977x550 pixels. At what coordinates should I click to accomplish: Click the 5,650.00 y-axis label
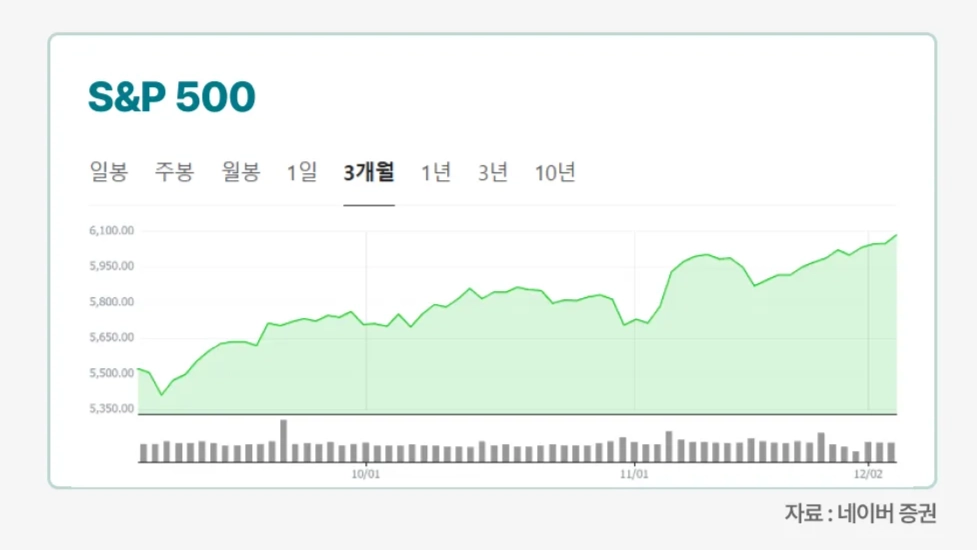point(111,337)
